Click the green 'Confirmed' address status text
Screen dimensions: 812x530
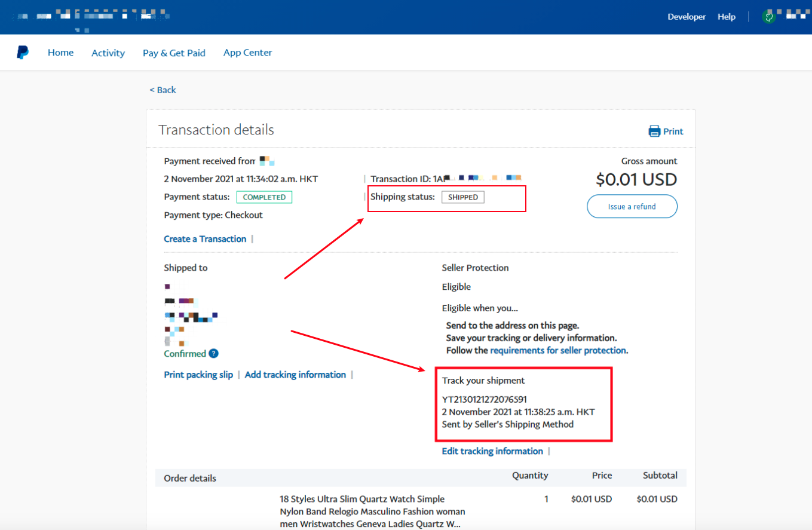185,354
